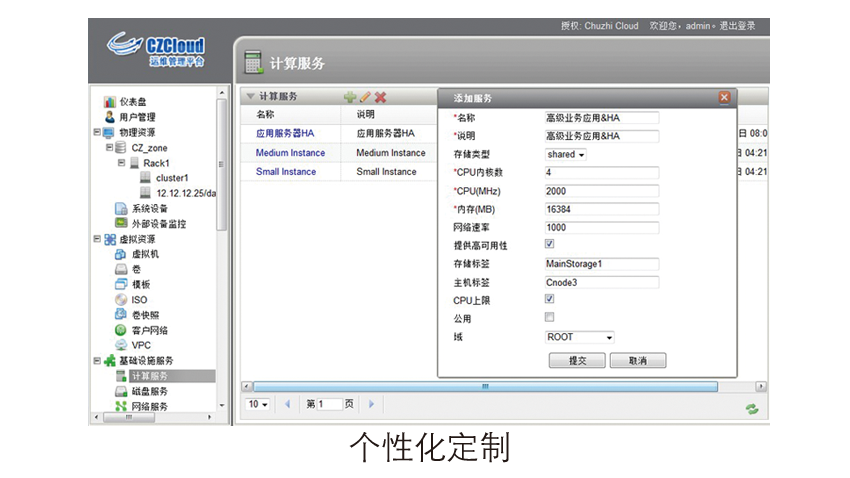Collapse the Rack1 tree expander
Image resolution: width=850 pixels, height=478 pixels.
point(121,162)
